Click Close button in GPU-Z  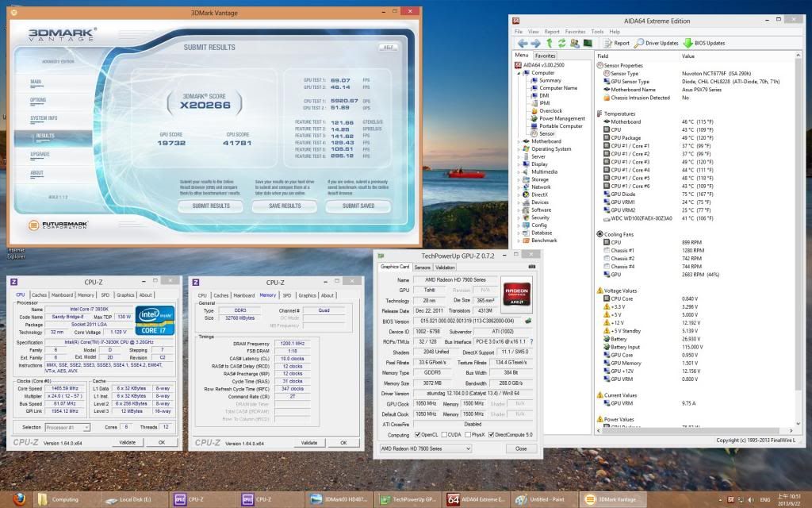[x=521, y=448]
